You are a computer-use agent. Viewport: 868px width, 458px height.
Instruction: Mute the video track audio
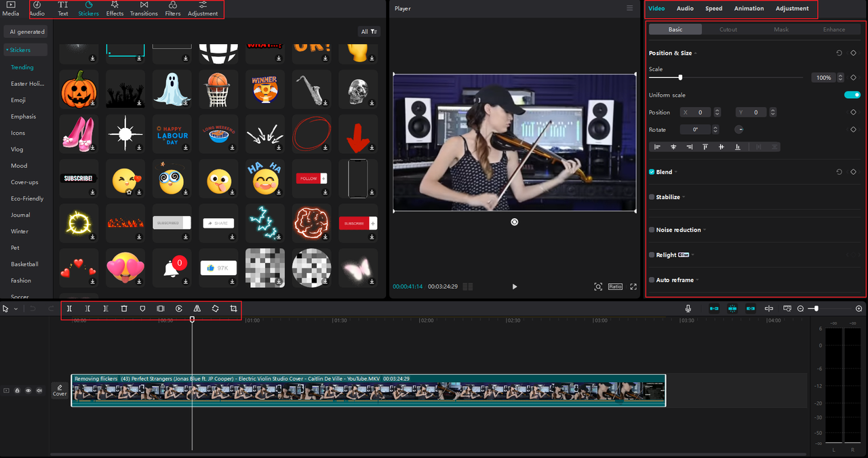(x=39, y=390)
